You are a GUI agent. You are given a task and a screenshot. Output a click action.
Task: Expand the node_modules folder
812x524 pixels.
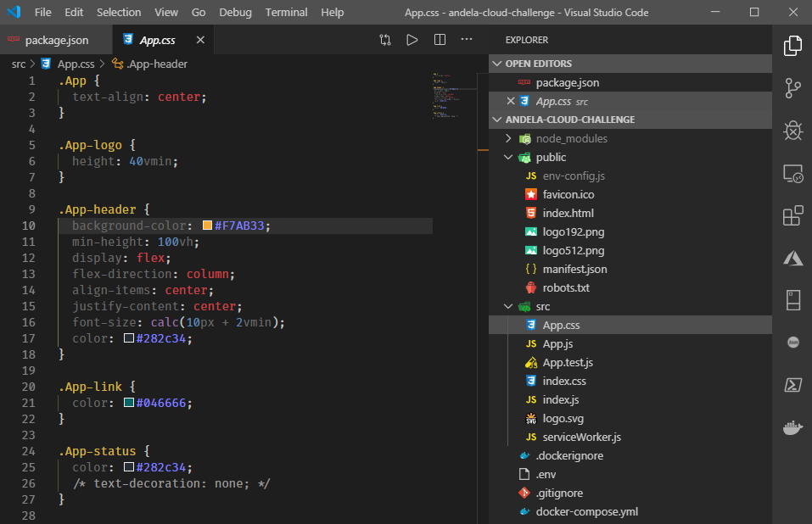[x=630, y=138]
